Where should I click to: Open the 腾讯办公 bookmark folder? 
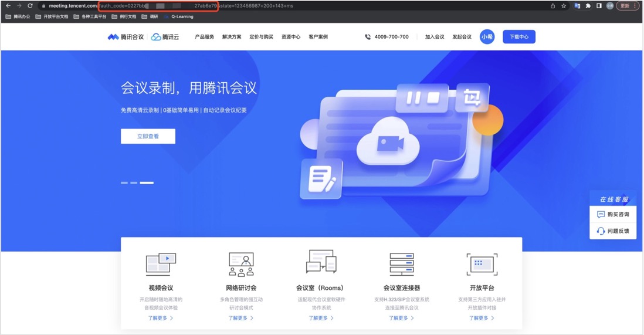(18, 16)
